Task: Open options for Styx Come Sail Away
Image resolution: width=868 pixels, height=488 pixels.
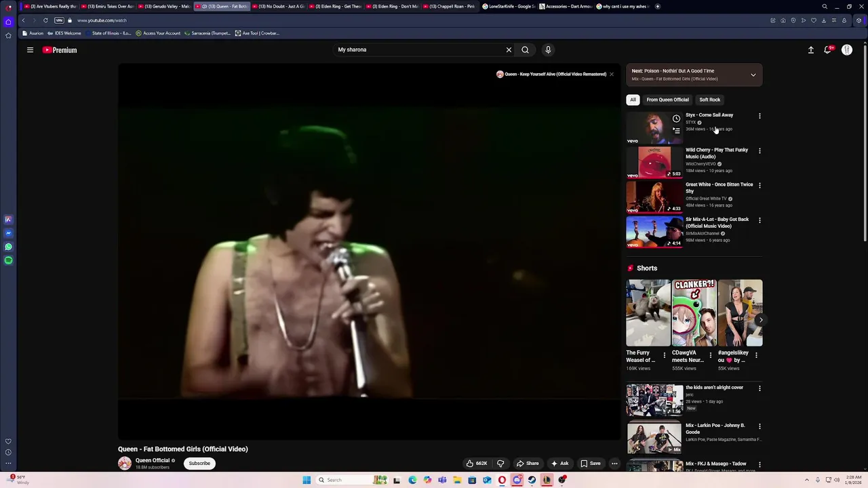Action: click(759, 116)
